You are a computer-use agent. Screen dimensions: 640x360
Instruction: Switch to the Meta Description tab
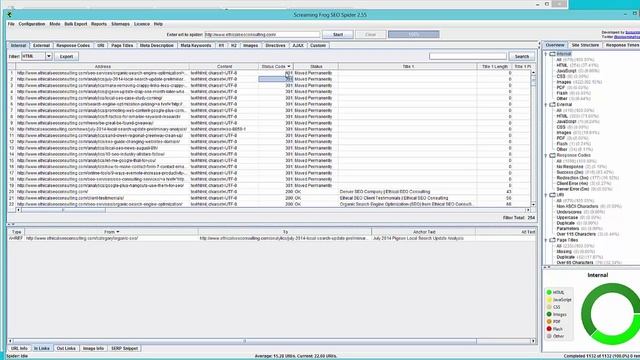pos(157,45)
